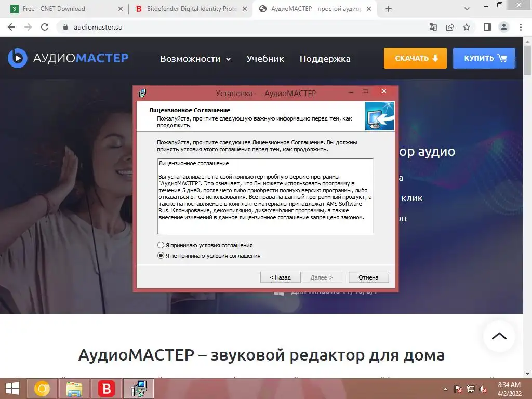Screen dimensions: 532x399
Task: Click the "Лицензионное Соглашение" header text
Action: pyautogui.click(x=189, y=110)
